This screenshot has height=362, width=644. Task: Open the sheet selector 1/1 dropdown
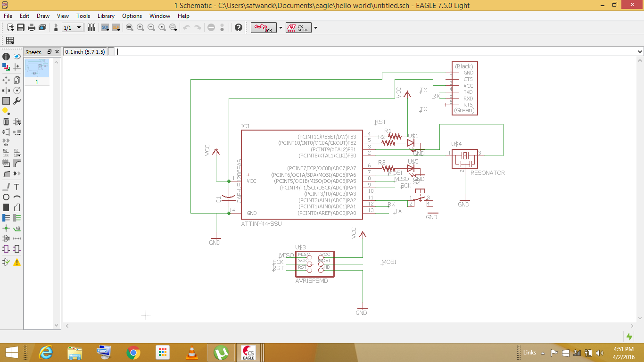(73, 27)
